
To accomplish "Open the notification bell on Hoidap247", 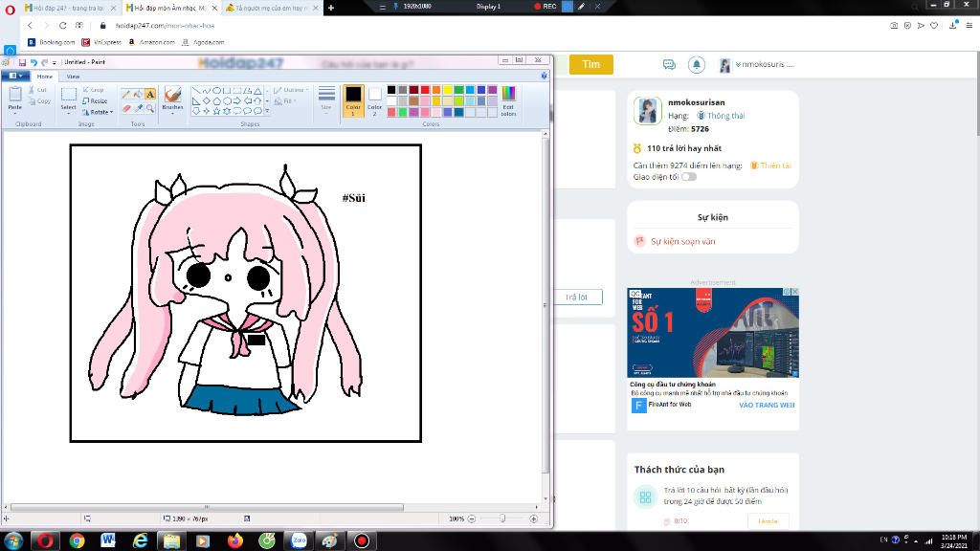I will [x=697, y=64].
